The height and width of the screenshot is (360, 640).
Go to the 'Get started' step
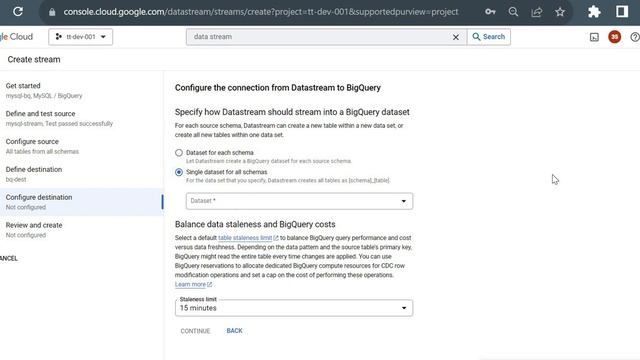coord(82,90)
